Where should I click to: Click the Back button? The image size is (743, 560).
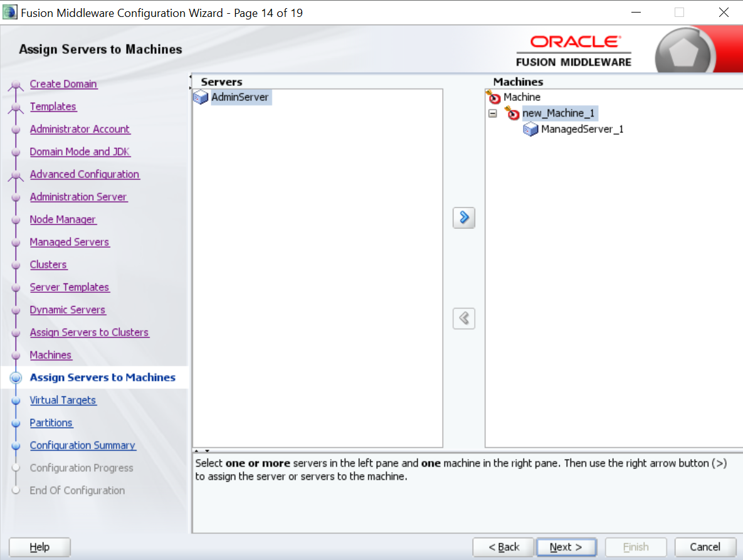503,547
